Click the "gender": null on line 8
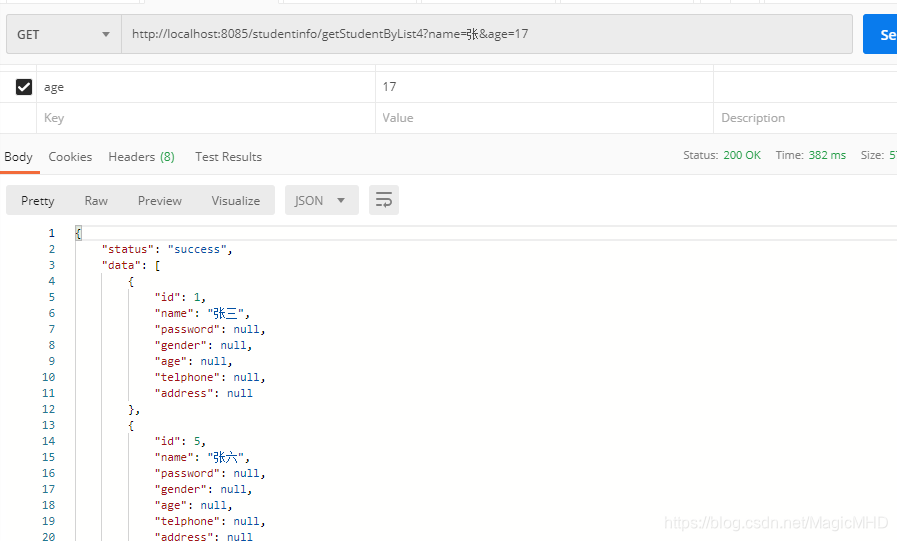The width and height of the screenshot is (897, 541). pyautogui.click(x=203, y=345)
